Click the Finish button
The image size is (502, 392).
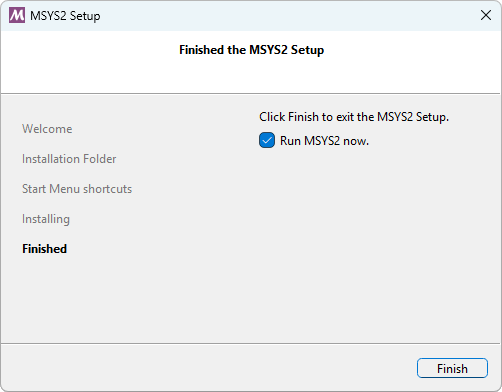[452, 368]
